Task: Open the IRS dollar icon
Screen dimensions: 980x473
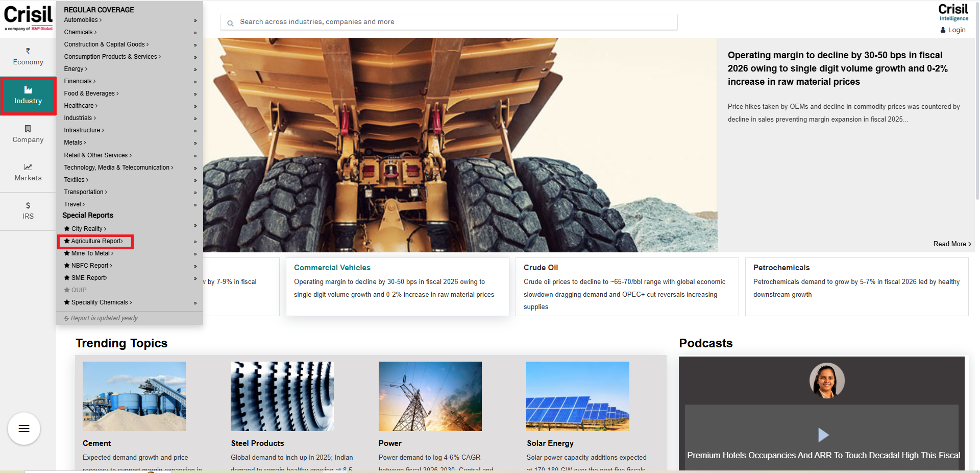Action: tap(28, 205)
